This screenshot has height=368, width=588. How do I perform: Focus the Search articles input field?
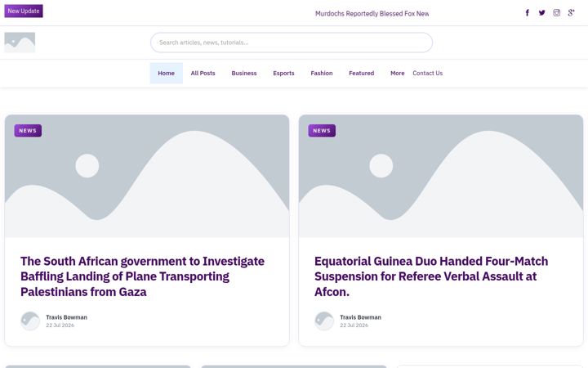[292, 43]
